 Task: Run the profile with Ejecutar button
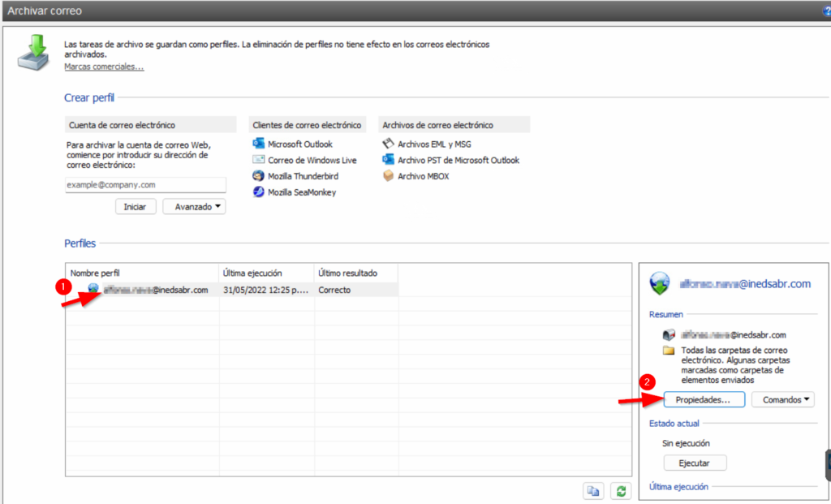(x=695, y=463)
